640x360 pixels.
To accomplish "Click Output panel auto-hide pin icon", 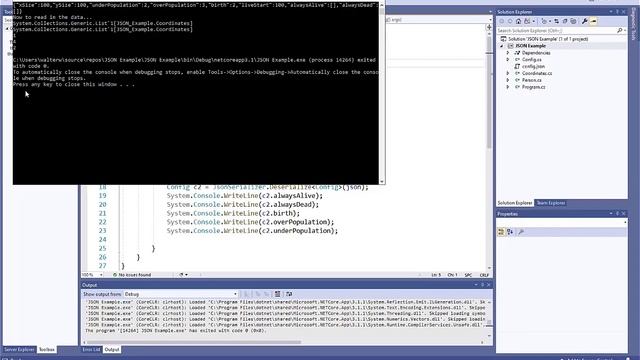I will pyautogui.click(x=482, y=285).
